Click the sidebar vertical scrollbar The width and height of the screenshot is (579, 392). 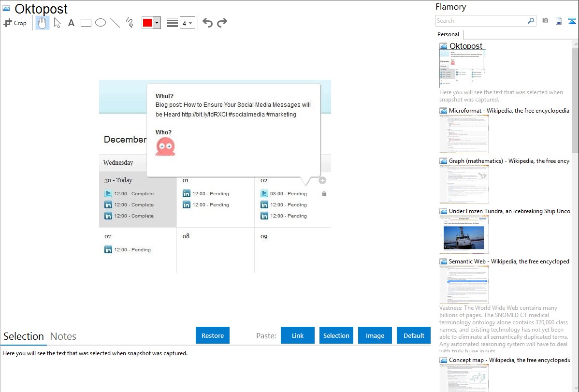pos(575,100)
